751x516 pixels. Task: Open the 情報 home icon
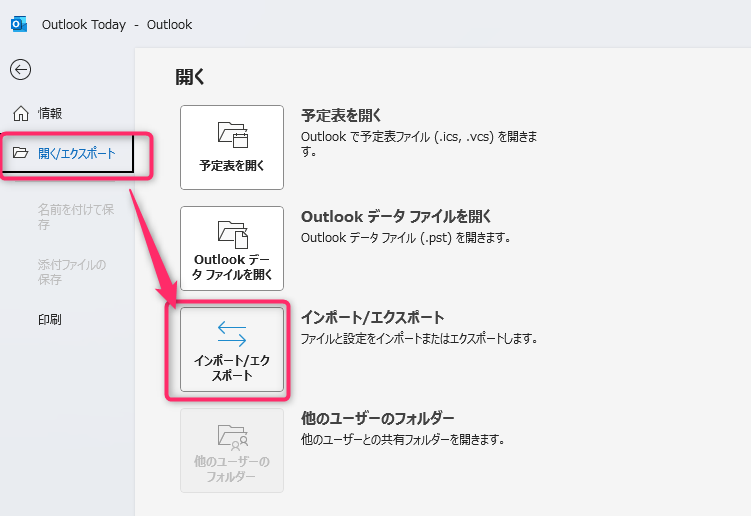tap(21, 114)
